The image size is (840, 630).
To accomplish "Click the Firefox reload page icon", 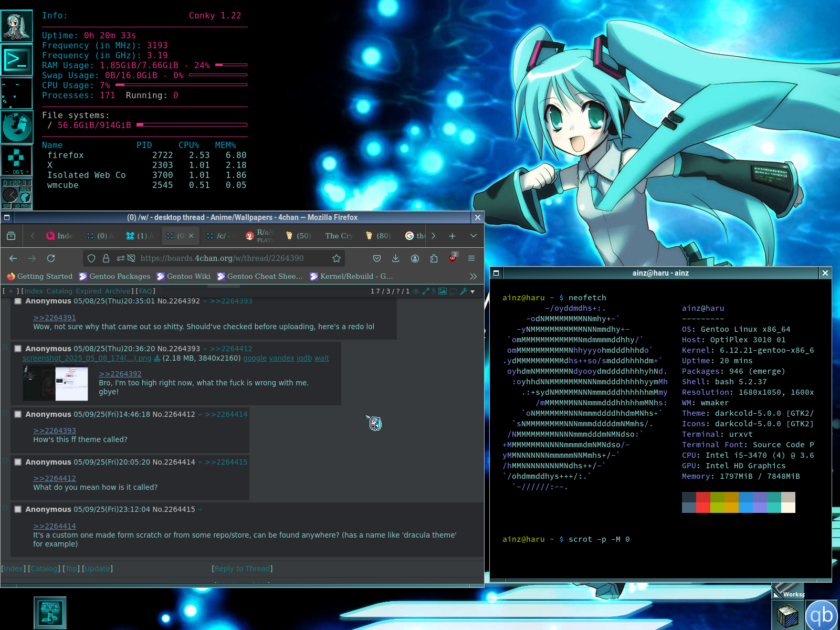I will pyautogui.click(x=51, y=258).
